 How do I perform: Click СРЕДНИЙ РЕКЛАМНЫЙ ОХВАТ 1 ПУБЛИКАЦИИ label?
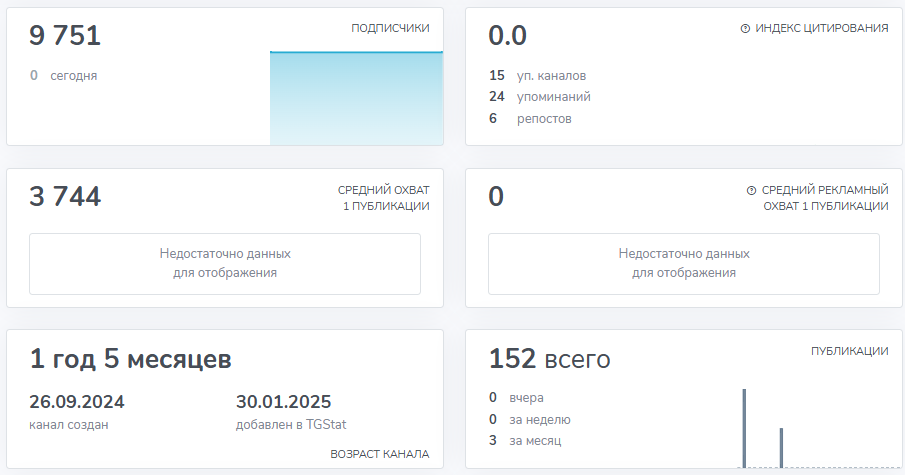tap(825, 198)
